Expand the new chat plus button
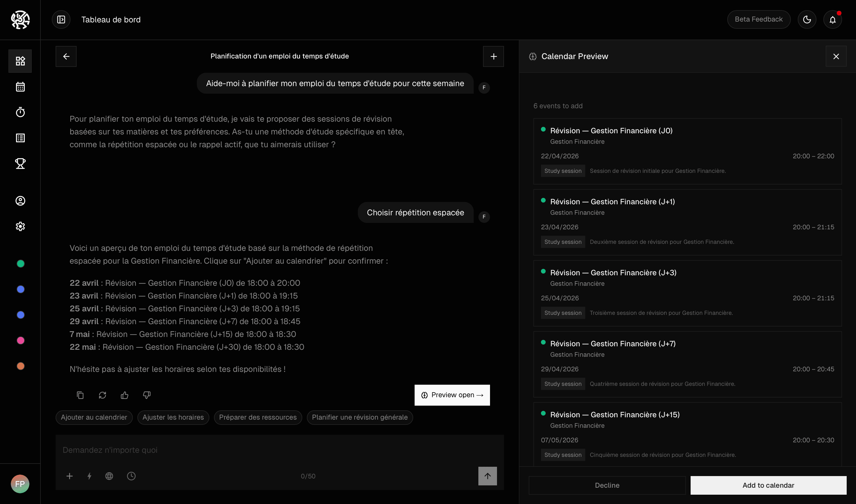This screenshot has height=504, width=856. (493, 56)
